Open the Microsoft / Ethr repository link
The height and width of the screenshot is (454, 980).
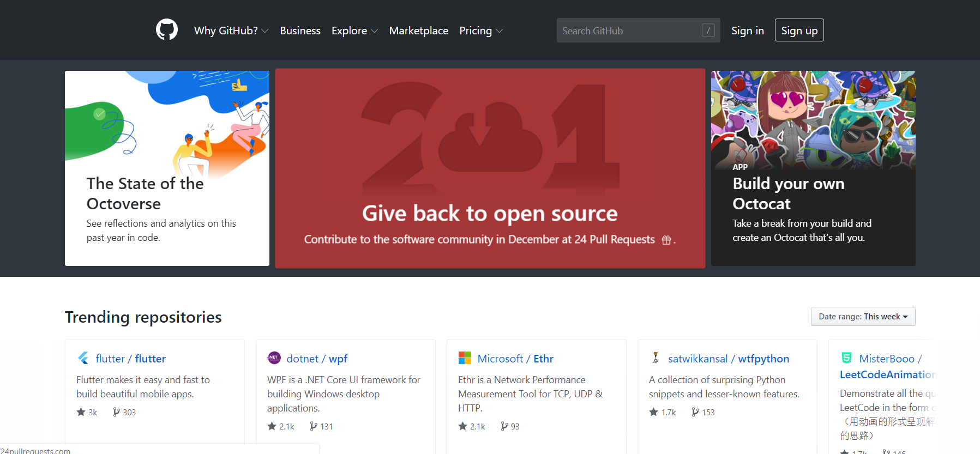pyautogui.click(x=515, y=359)
